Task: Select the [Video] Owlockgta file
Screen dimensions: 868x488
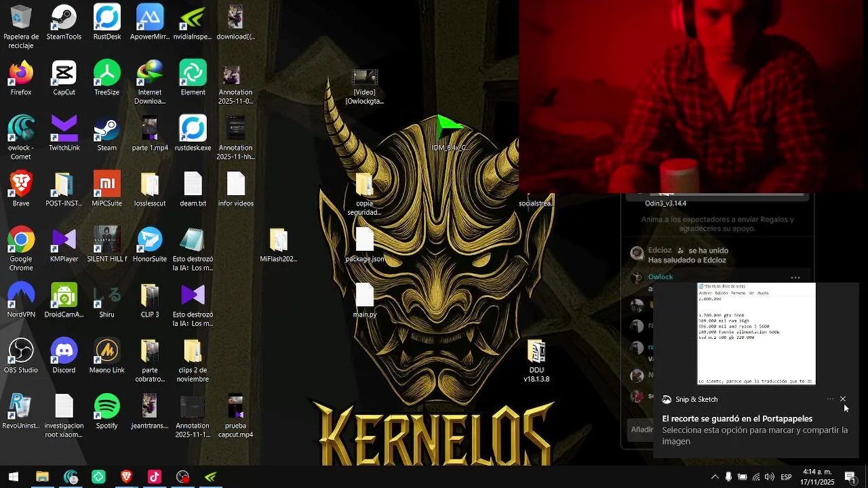Action: click(x=365, y=87)
